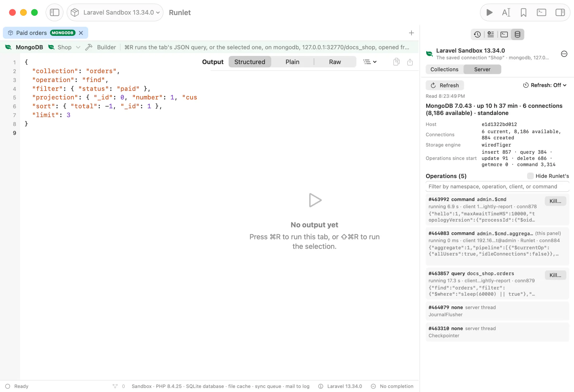Select the Structured output view

[250, 62]
